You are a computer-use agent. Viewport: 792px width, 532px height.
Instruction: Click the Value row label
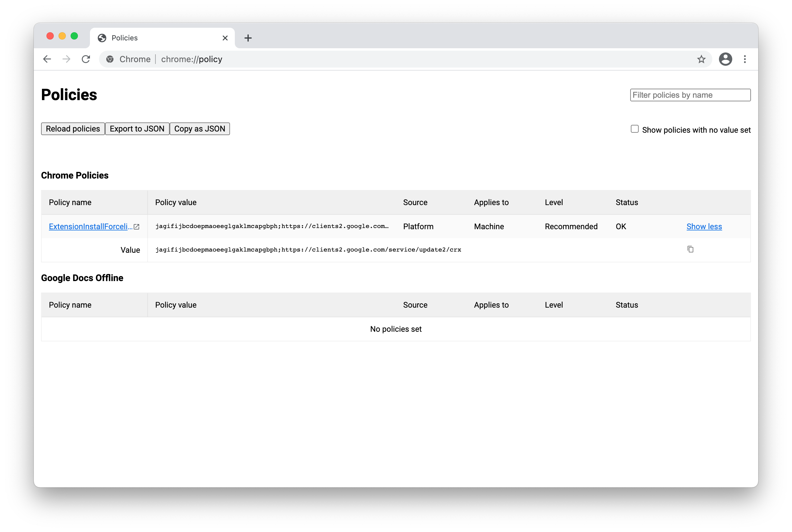click(130, 250)
